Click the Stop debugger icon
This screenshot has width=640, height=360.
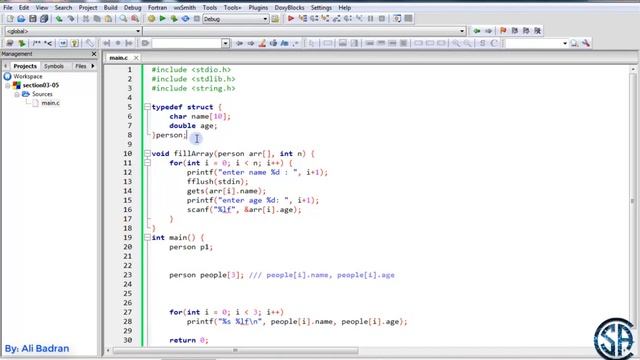[382, 19]
